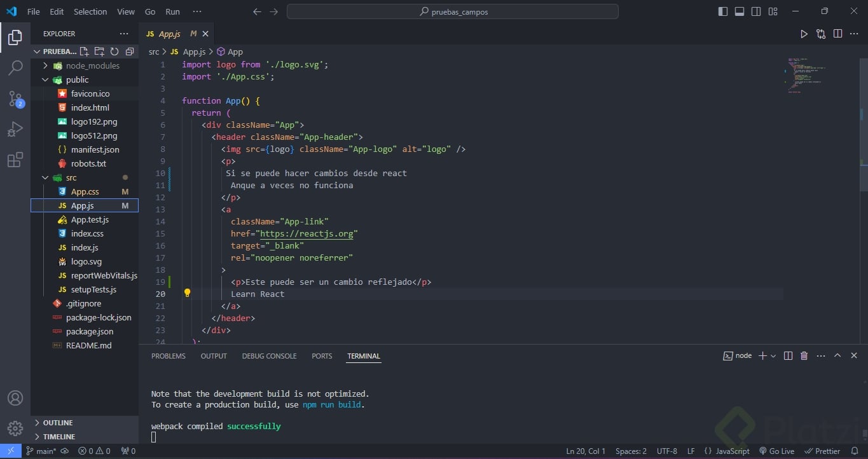Open the new terminal launch profile dropdown
Image resolution: width=868 pixels, height=459 pixels.
[x=774, y=356]
